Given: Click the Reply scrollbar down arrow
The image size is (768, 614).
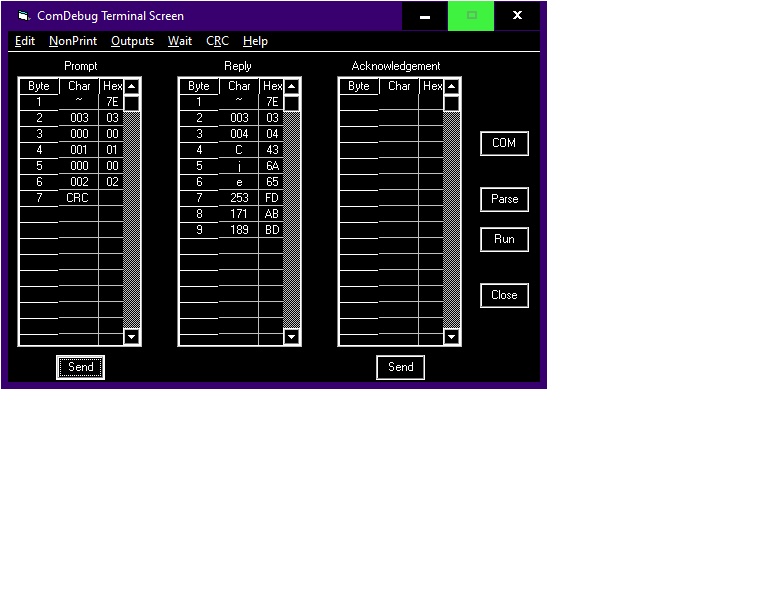Looking at the screenshot, I should [291, 336].
